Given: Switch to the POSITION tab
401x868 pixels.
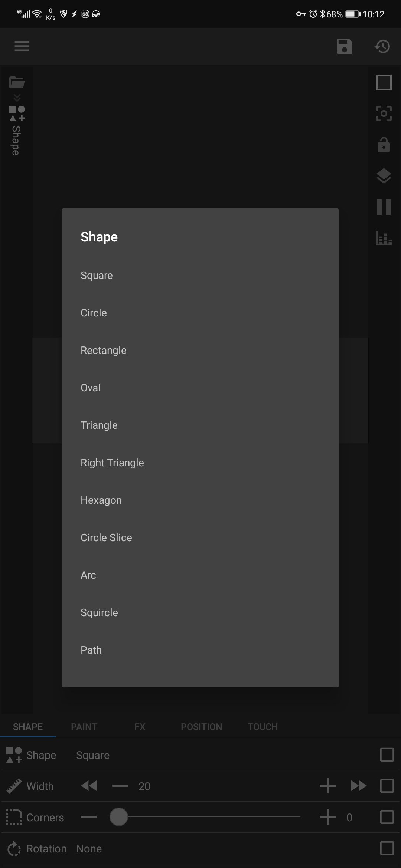Looking at the screenshot, I should tap(201, 727).
